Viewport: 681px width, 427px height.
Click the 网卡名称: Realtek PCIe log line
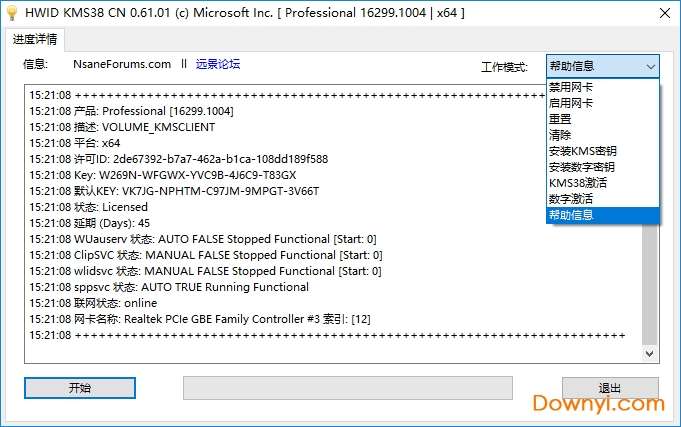[200, 319]
